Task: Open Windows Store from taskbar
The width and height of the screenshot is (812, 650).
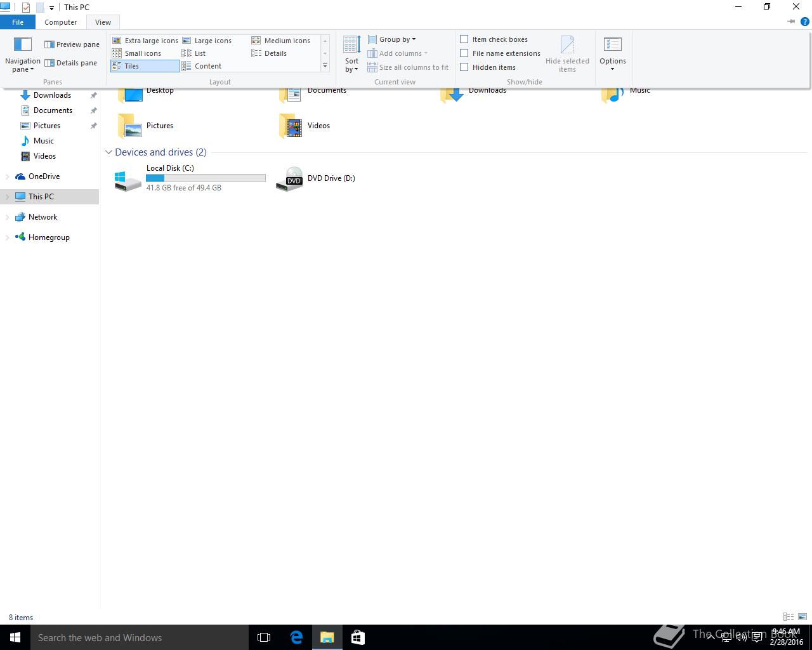Action: (358, 637)
